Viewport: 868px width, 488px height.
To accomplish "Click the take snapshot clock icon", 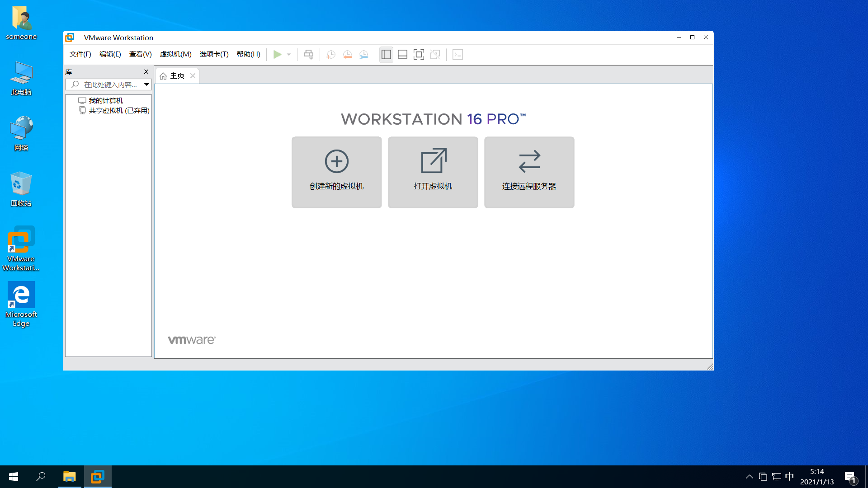I will click(x=330, y=55).
